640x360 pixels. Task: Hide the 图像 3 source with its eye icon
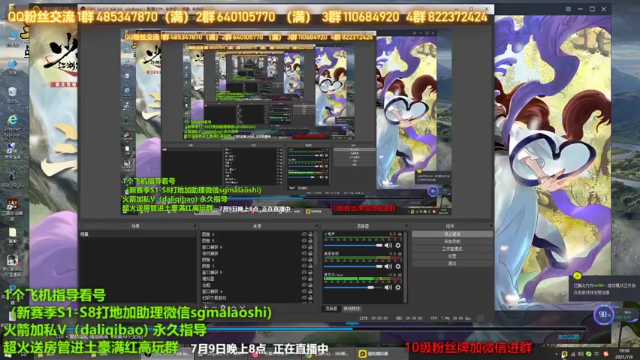pos(304,266)
